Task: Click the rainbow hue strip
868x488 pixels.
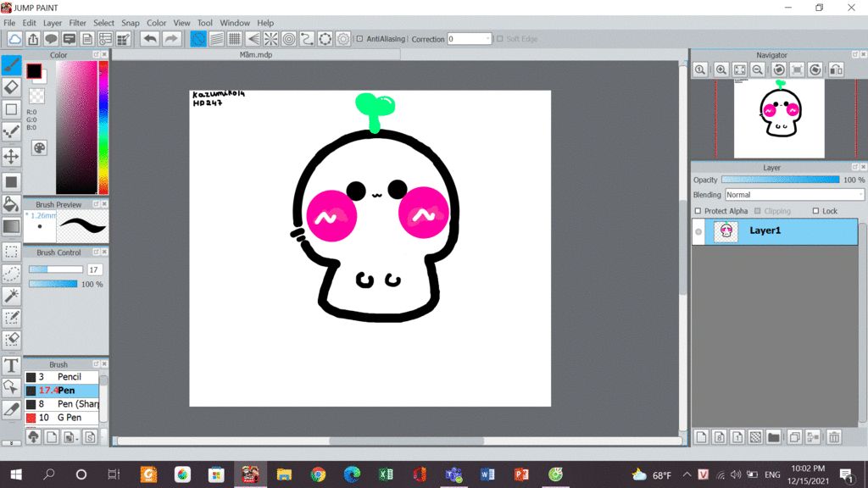Action: (x=103, y=127)
